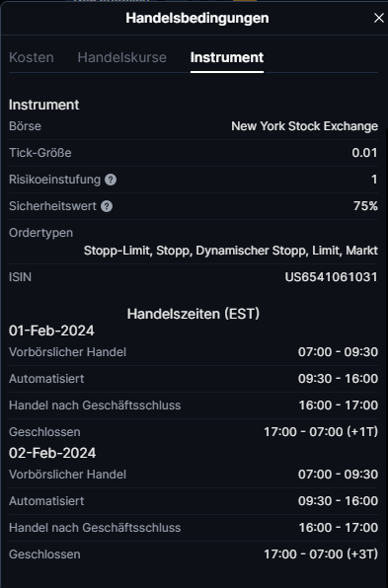The image size is (388, 588).
Task: Click the Risikoeinstufung label text
Action: (54, 180)
